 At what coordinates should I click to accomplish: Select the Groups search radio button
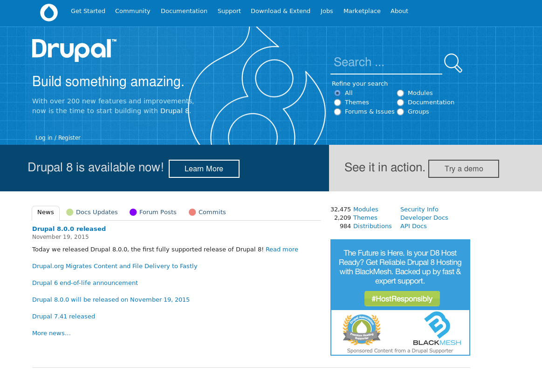pyautogui.click(x=400, y=112)
